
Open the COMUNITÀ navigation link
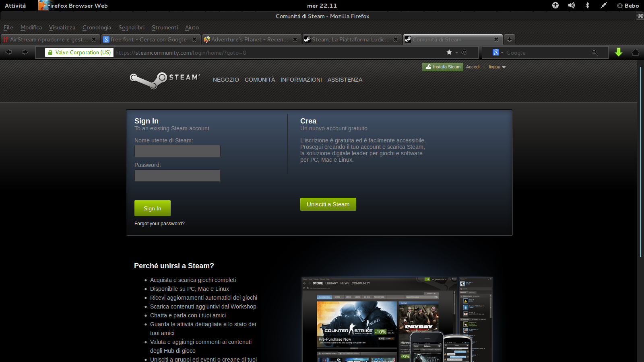pyautogui.click(x=260, y=80)
